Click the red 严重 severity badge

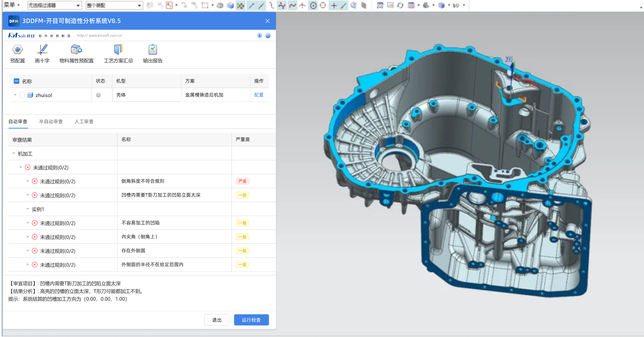[x=242, y=181]
